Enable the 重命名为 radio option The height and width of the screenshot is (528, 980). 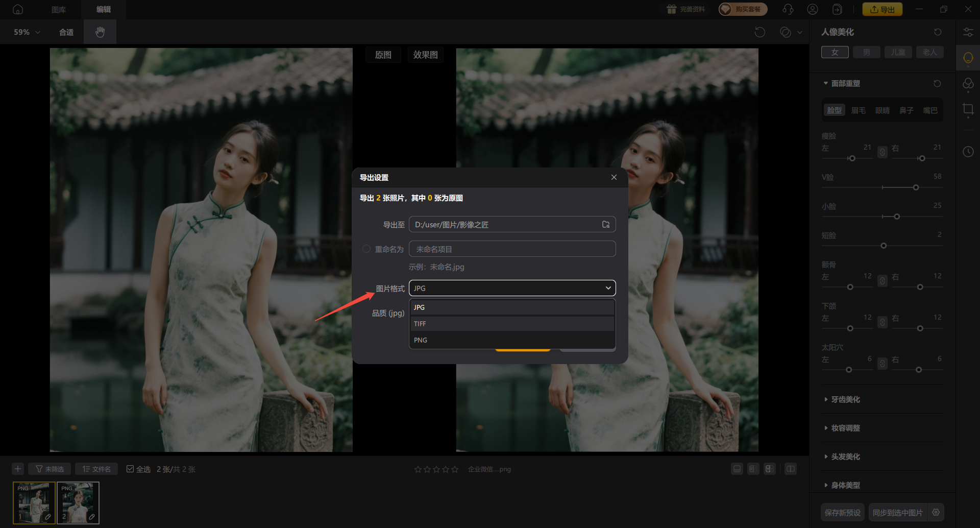[x=366, y=249]
